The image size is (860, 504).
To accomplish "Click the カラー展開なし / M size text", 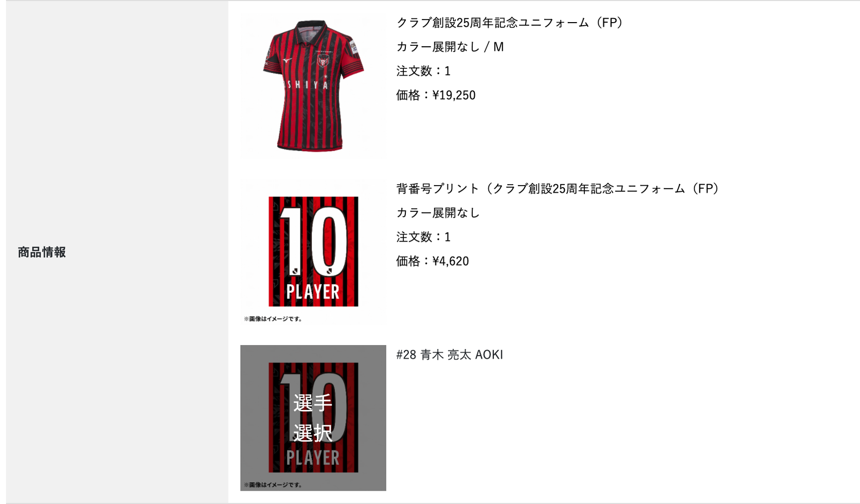I will 450,47.
